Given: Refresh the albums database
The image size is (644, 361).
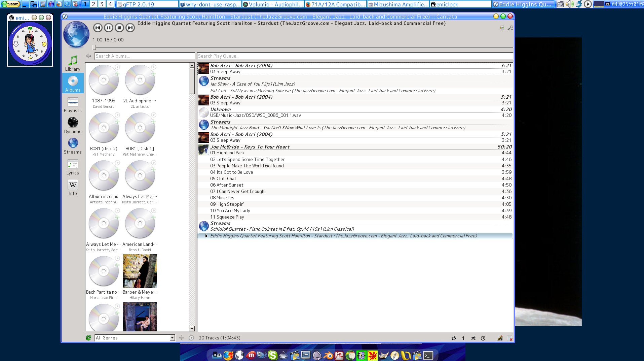Looking at the screenshot, I should [88, 338].
